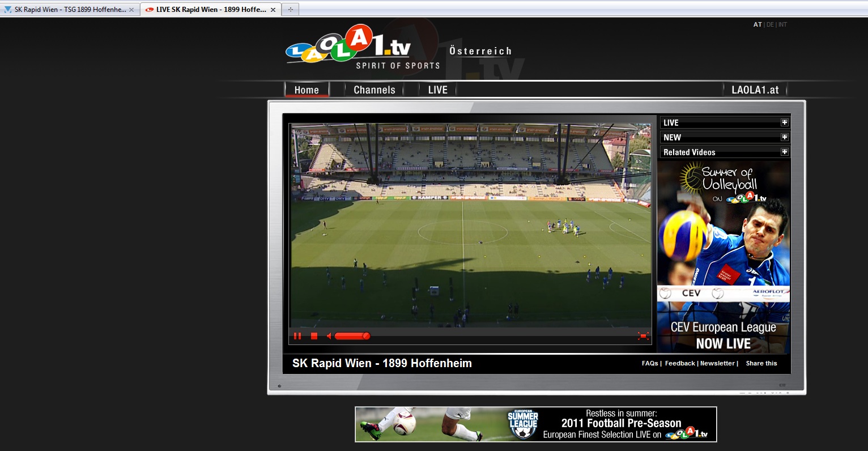Select the AT region link

758,24
